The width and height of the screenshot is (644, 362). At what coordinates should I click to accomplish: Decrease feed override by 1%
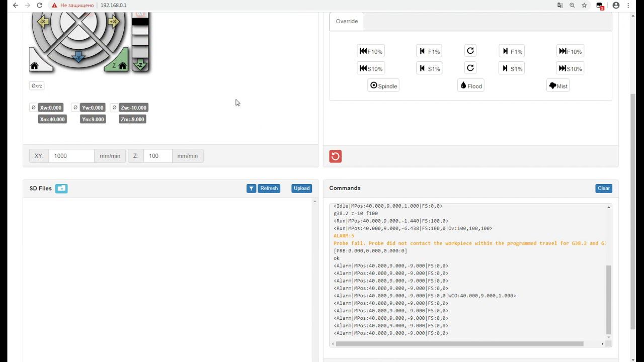429,51
